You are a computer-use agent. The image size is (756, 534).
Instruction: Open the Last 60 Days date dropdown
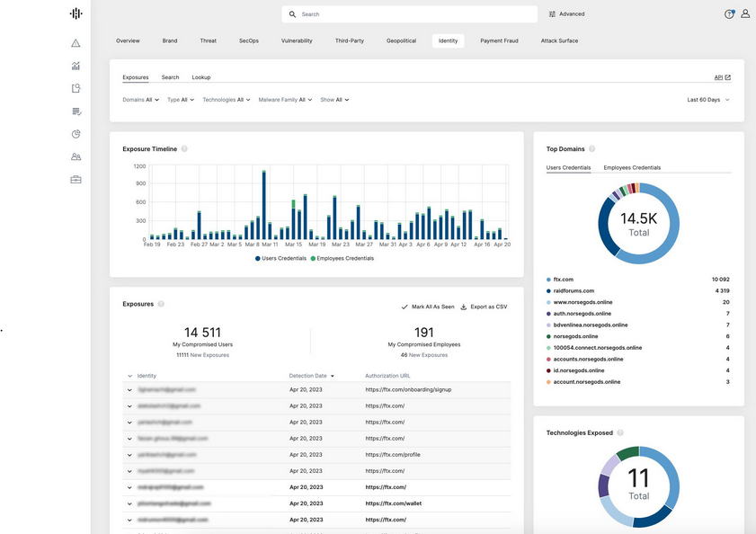pyautogui.click(x=708, y=100)
